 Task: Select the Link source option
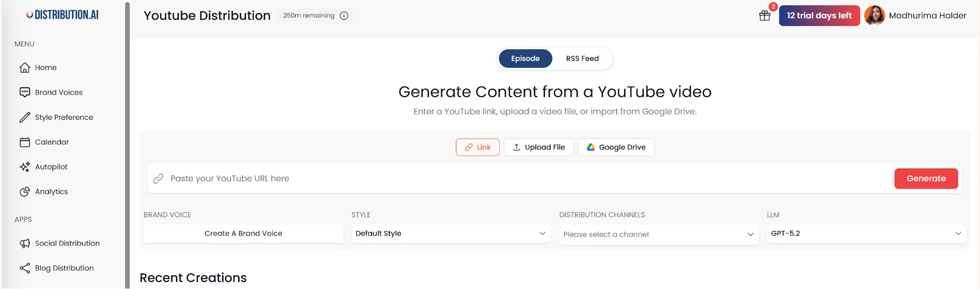[477, 147]
